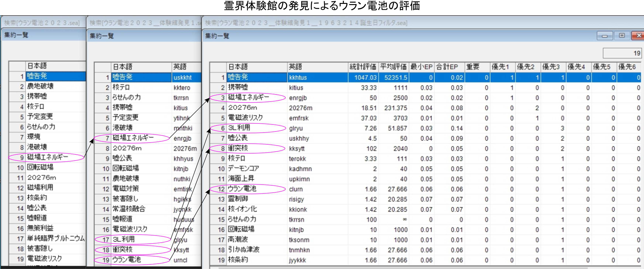The image size is (644, 269).
Task: Click the 最小EP column header
Action: click(422, 67)
